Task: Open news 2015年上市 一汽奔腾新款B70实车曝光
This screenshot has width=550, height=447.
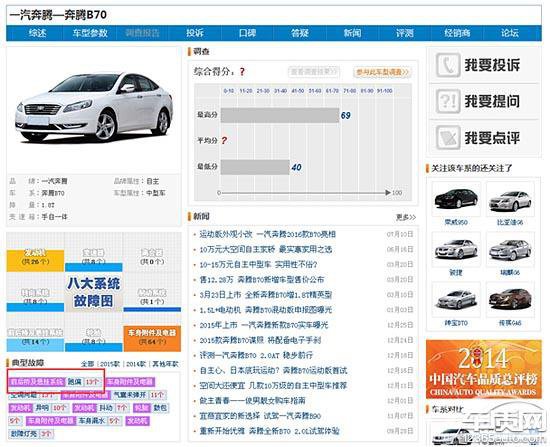Action: (264, 325)
